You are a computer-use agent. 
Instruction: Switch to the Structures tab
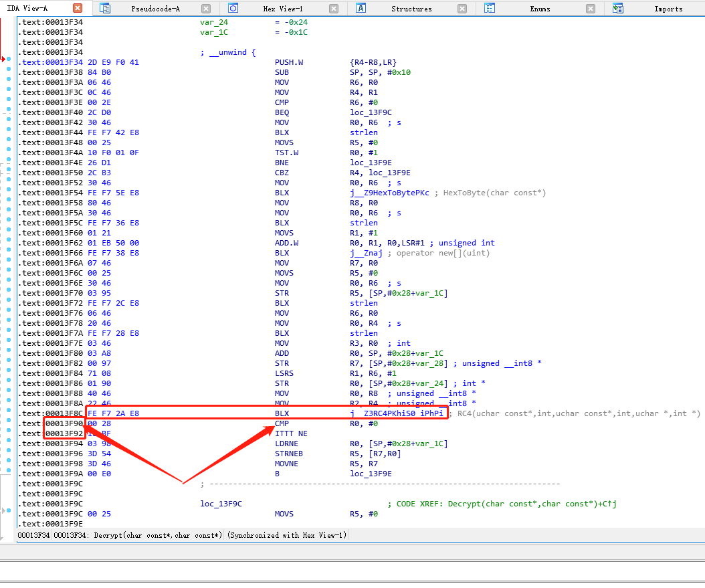coord(411,9)
